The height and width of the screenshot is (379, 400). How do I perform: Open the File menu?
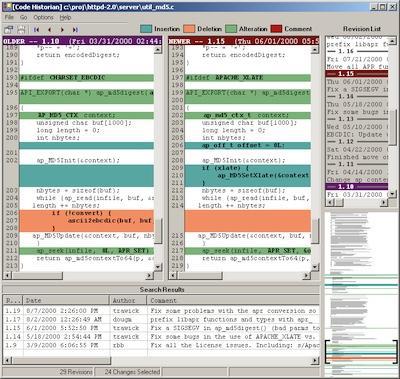click(9, 17)
